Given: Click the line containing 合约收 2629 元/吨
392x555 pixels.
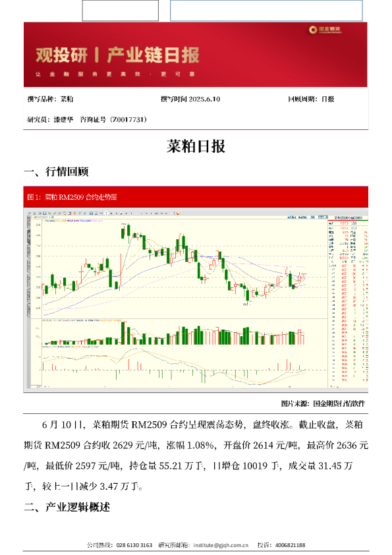Looking at the screenshot, I should pos(196,446).
